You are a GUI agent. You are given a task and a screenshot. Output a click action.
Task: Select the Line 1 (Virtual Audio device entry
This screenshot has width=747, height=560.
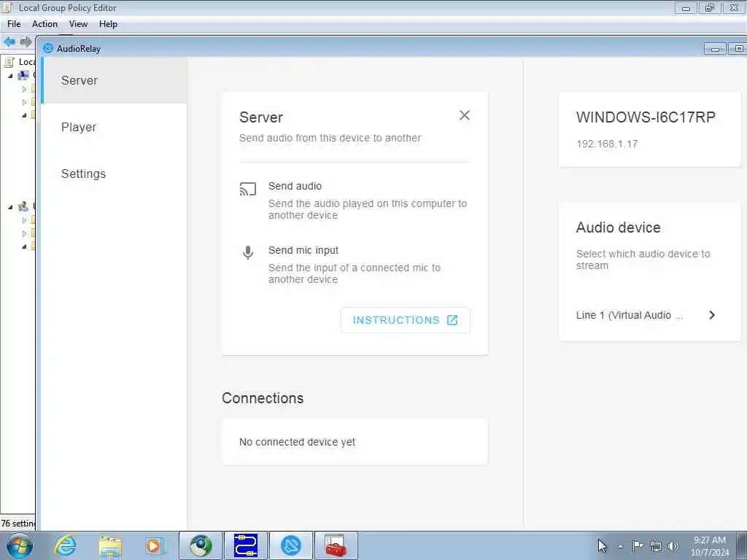[x=646, y=315]
